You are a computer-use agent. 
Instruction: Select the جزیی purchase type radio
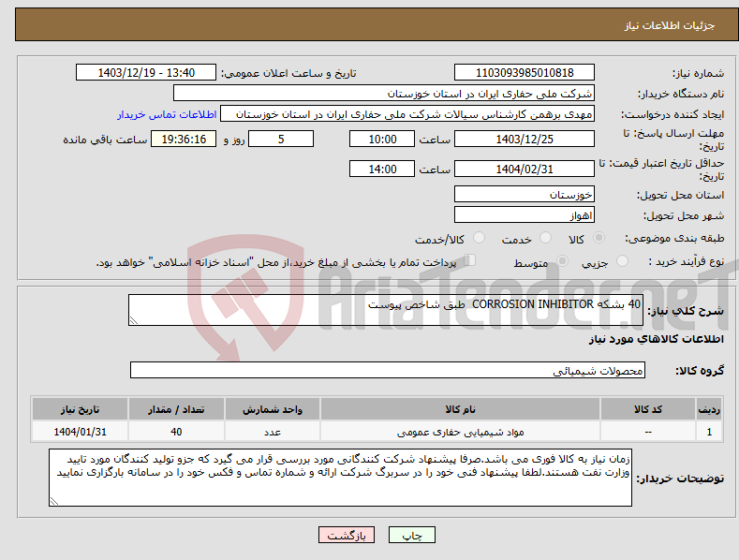[622, 260]
